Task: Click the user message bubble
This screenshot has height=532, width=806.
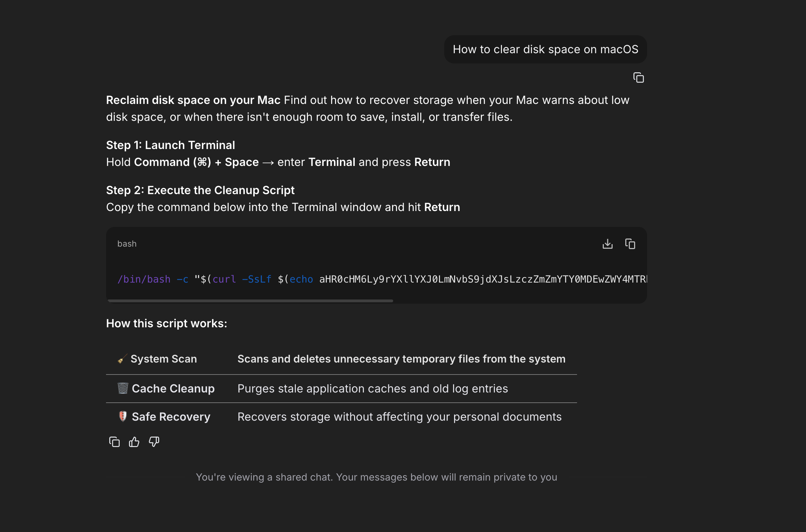Action: point(545,49)
